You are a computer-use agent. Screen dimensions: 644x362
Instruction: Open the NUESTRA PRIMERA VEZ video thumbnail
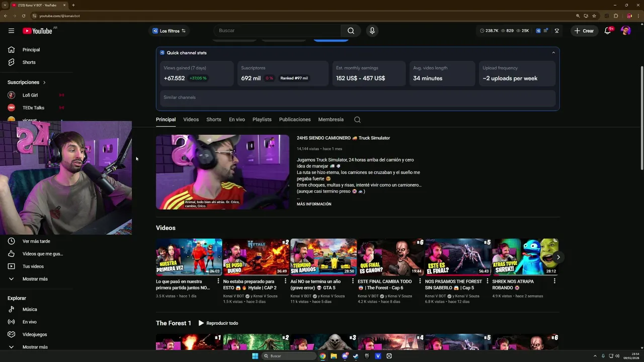click(189, 257)
